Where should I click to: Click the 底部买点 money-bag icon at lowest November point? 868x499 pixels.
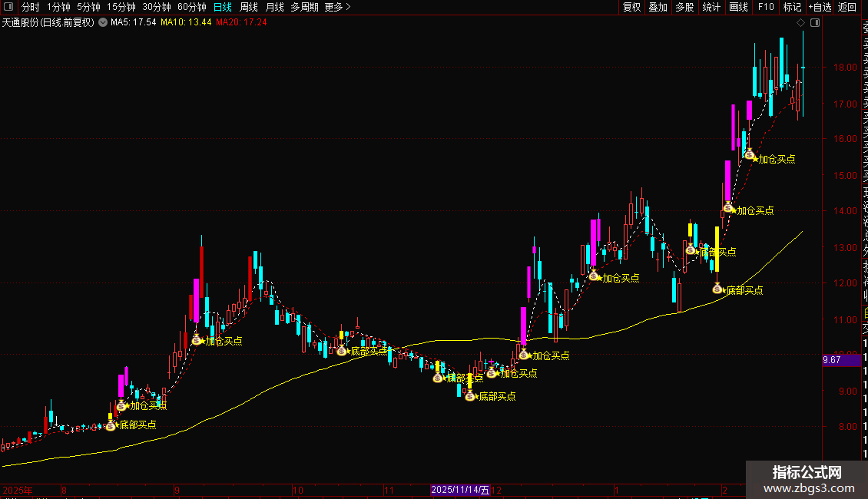coord(470,396)
